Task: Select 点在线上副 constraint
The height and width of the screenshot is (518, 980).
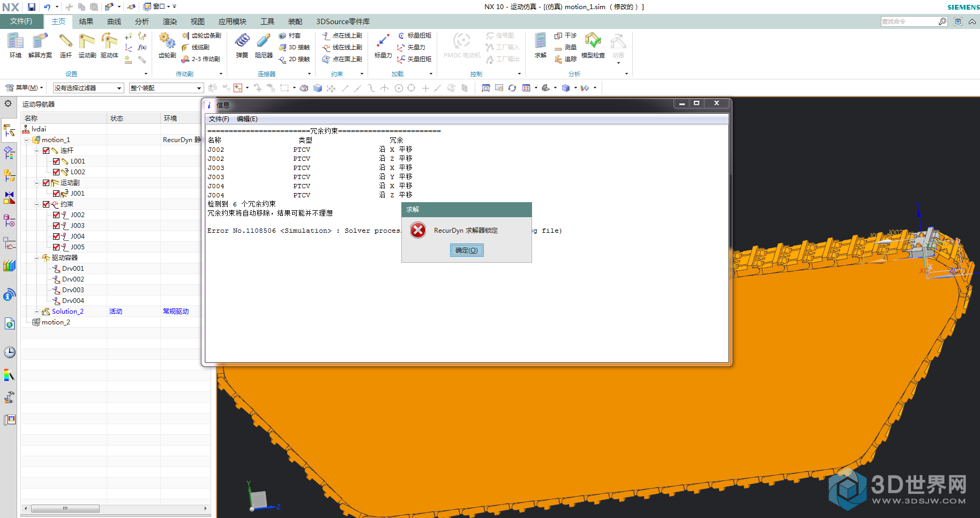Action: point(342,35)
